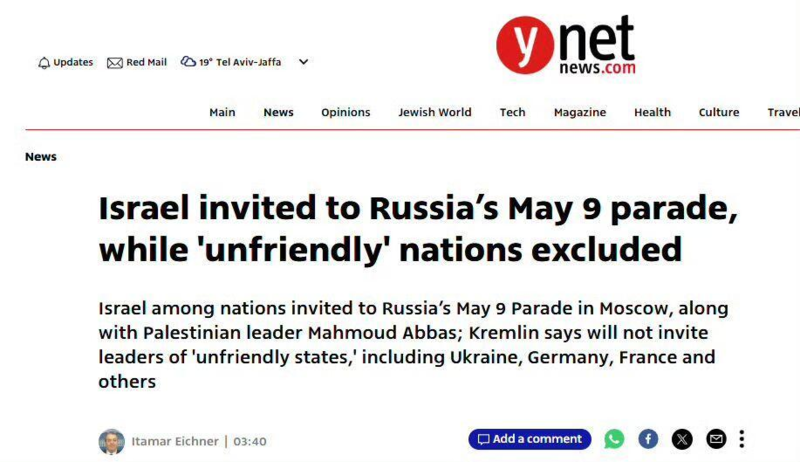Click the author's profile photo thumbnail
Screen dimensions: 800x462
coord(111,442)
